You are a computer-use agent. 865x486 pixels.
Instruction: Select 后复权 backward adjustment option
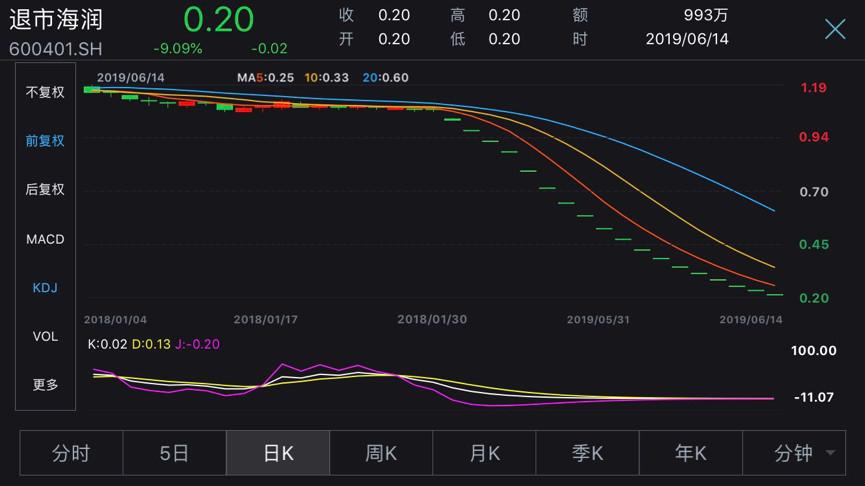[45, 189]
